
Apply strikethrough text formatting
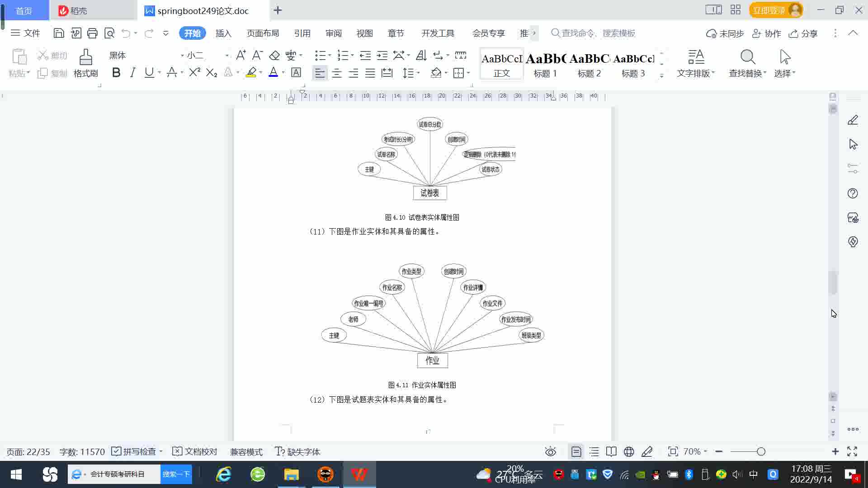(x=171, y=73)
